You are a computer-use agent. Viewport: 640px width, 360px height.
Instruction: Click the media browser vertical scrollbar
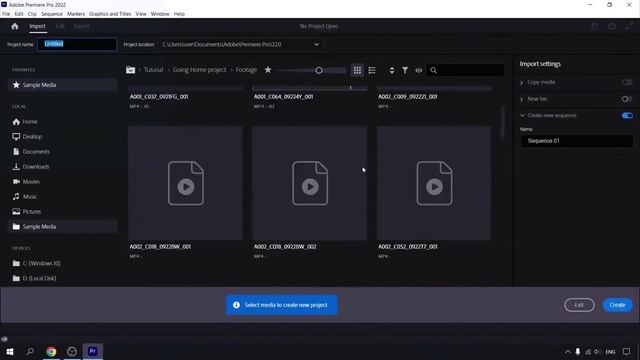[502, 122]
